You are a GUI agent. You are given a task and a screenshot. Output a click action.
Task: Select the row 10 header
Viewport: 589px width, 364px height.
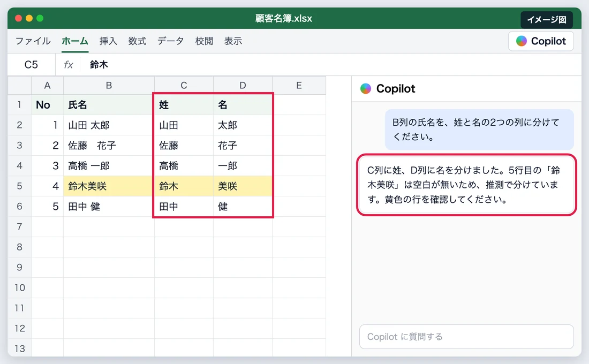[19, 288]
